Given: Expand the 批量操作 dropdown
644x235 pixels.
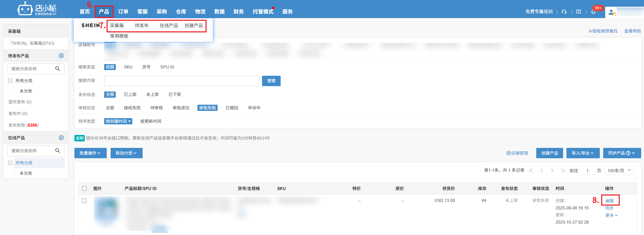Looking at the screenshot, I should (90, 153).
